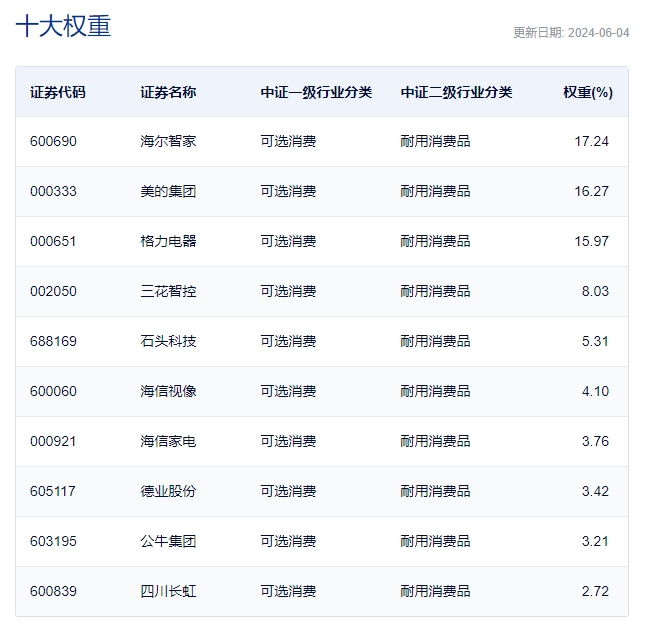Viewport: 645px width, 630px height.
Task: Select stock name 海尔智家
Action: click(x=168, y=141)
